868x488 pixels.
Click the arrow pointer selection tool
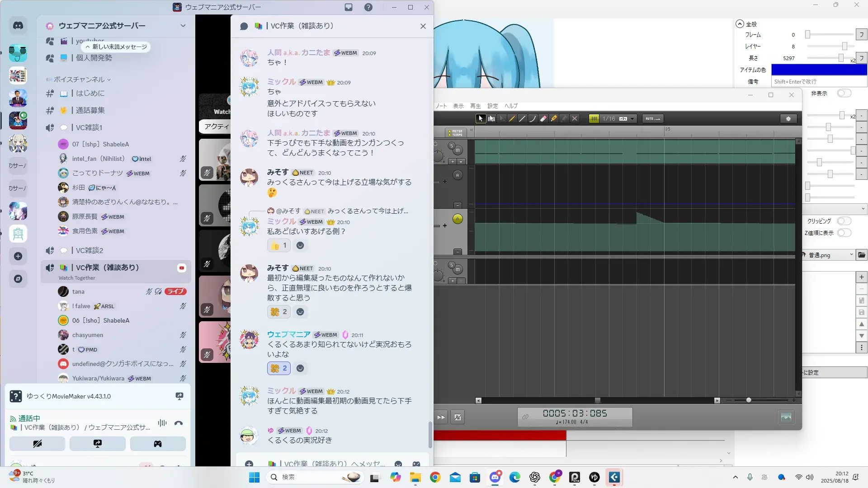pos(481,119)
